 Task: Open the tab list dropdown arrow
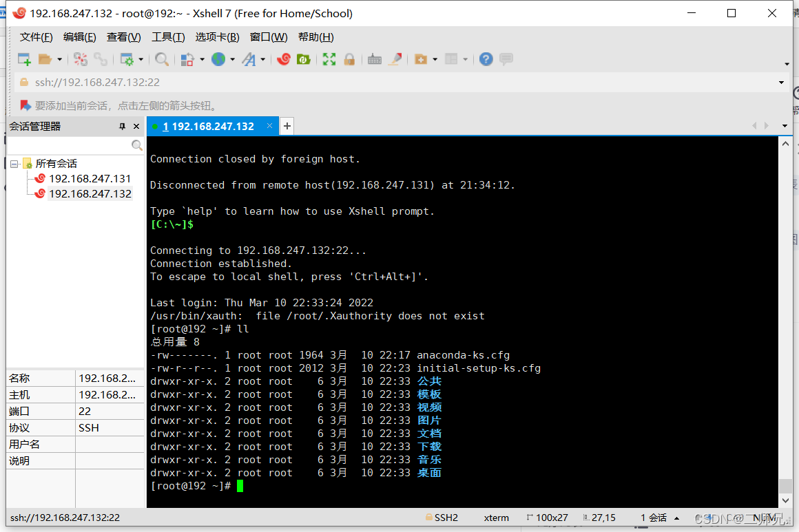pos(785,126)
